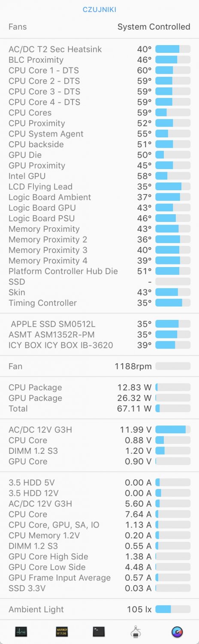
Task: Click the Fan 1188rpm speed bar
Action: coord(173,366)
